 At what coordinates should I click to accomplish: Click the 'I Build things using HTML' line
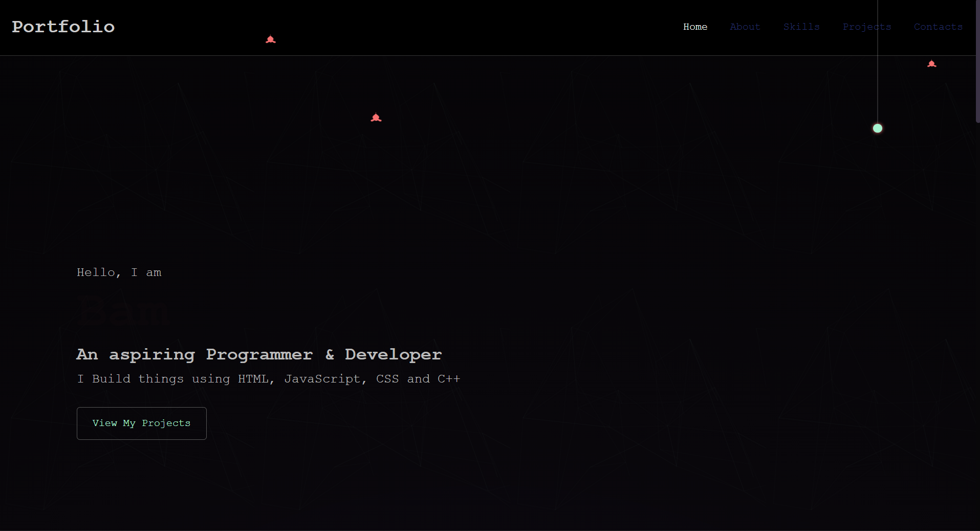(x=269, y=379)
